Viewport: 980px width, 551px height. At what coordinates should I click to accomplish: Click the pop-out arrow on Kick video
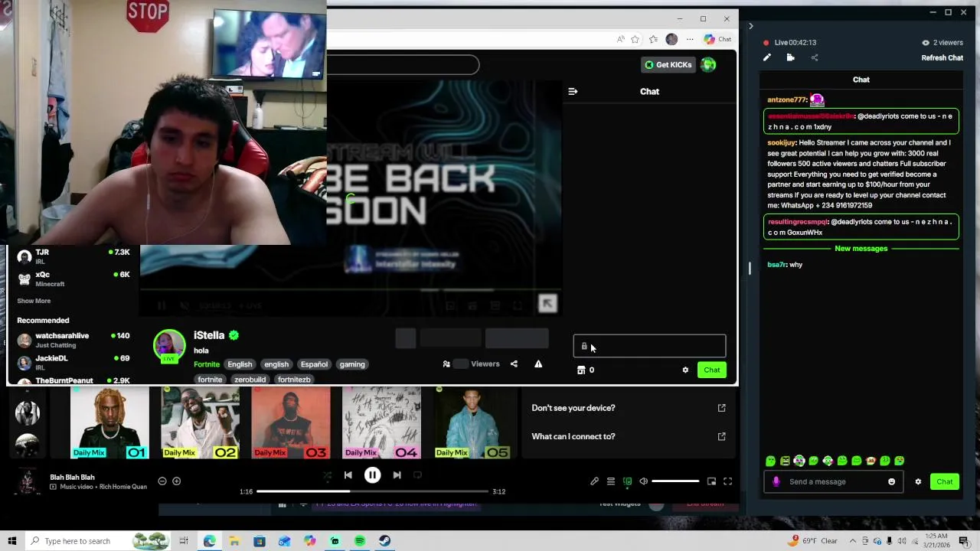click(x=547, y=304)
